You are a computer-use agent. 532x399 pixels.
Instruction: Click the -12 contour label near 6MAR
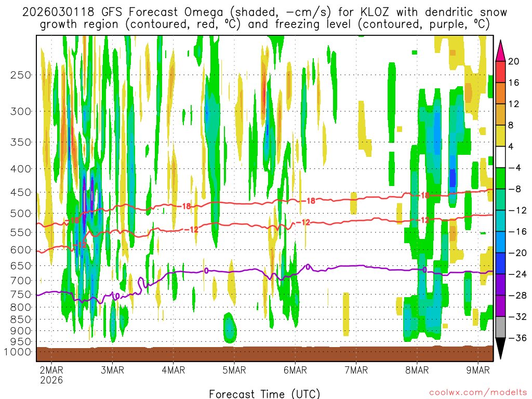tap(303, 222)
